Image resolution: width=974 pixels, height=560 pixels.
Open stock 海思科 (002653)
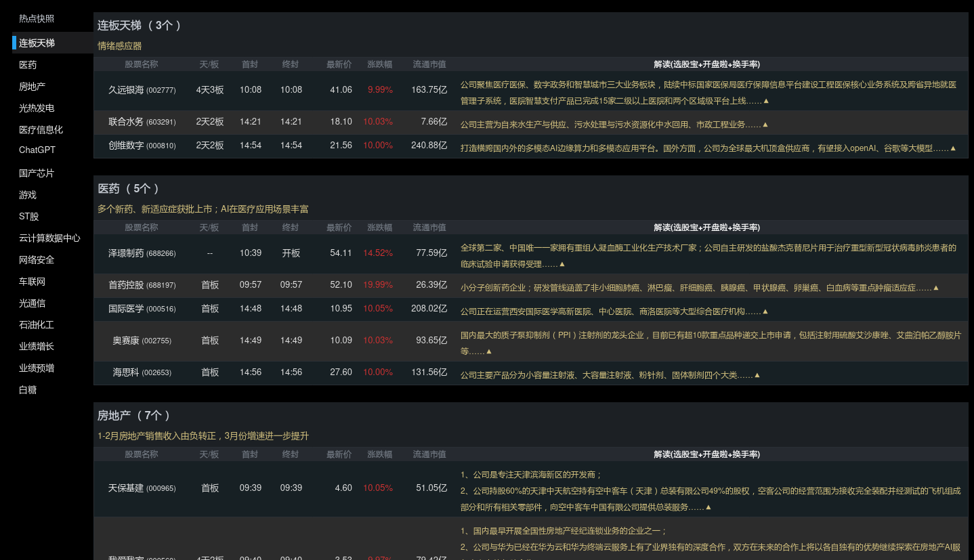[x=142, y=372]
